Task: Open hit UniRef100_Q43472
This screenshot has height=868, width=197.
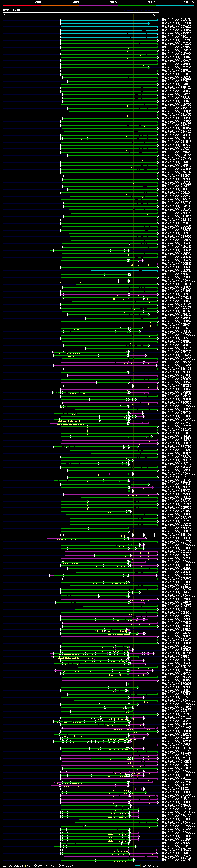Action: coord(177,125)
